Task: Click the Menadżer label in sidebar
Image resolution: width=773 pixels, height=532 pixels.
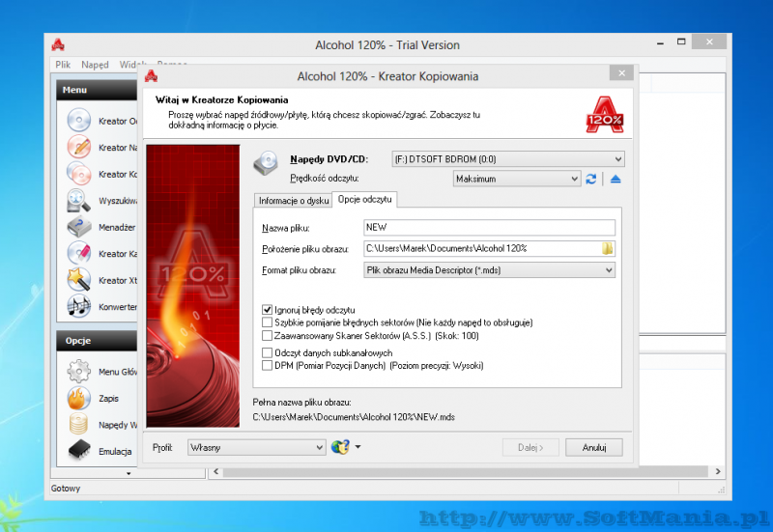Action: pyautogui.click(x=117, y=227)
